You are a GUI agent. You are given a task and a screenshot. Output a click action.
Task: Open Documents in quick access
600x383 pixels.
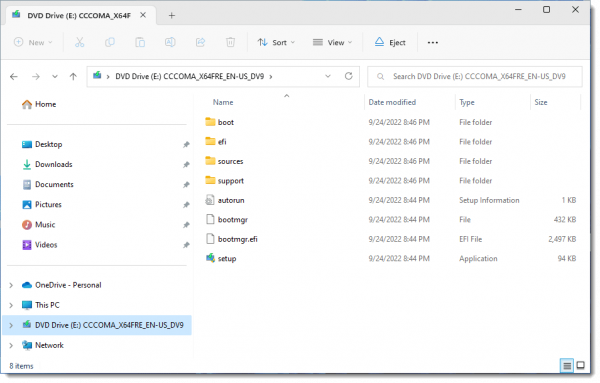coord(48,184)
